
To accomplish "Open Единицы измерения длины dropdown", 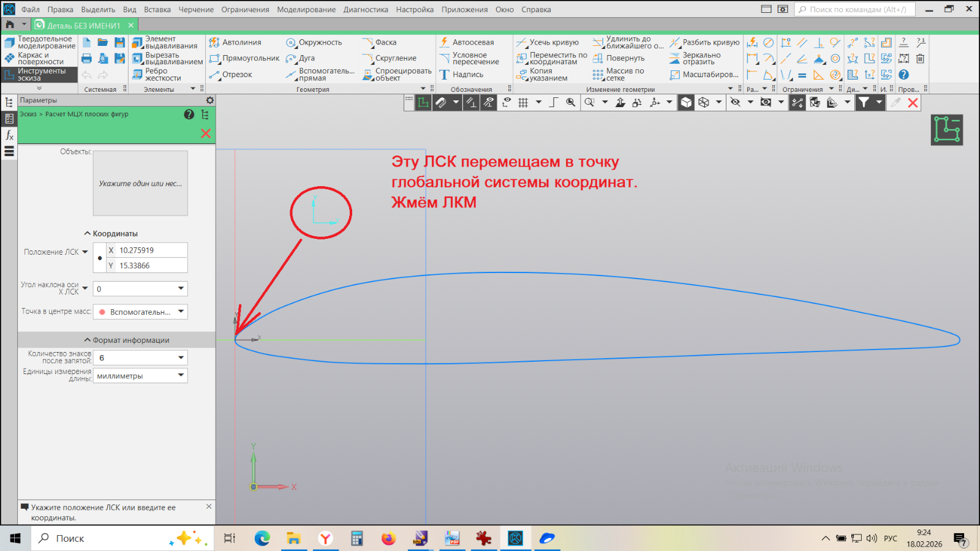I will pos(181,375).
